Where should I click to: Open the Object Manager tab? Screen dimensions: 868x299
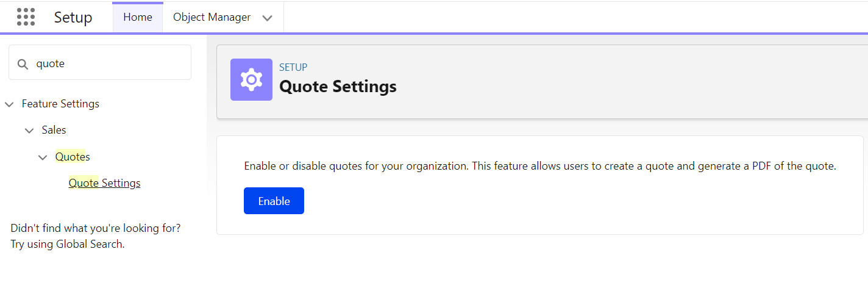212,18
